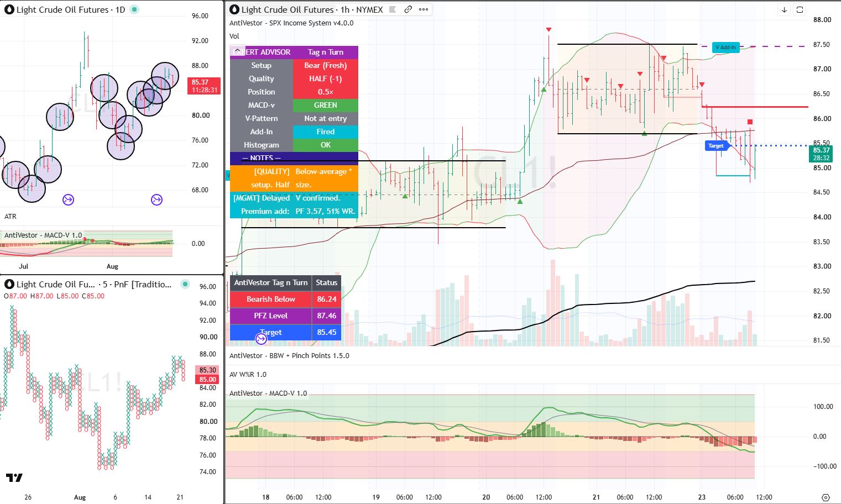Viewport: 841px width, 504px height.
Task: Click the '[MGMT] Delayed' note in the cyan box
Action: click(262, 198)
